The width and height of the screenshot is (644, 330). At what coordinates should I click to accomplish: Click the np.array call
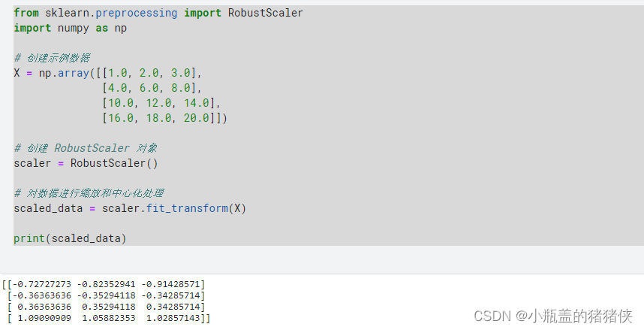[64, 73]
